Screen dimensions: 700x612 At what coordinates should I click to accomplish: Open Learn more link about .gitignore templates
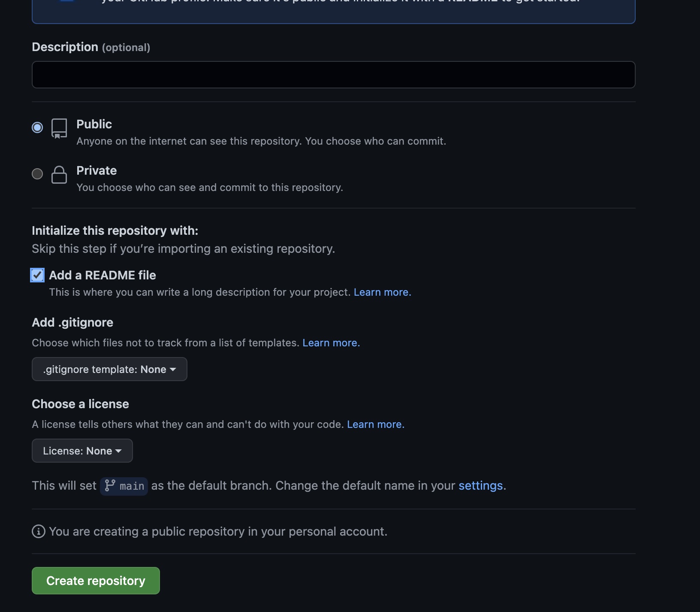point(331,343)
